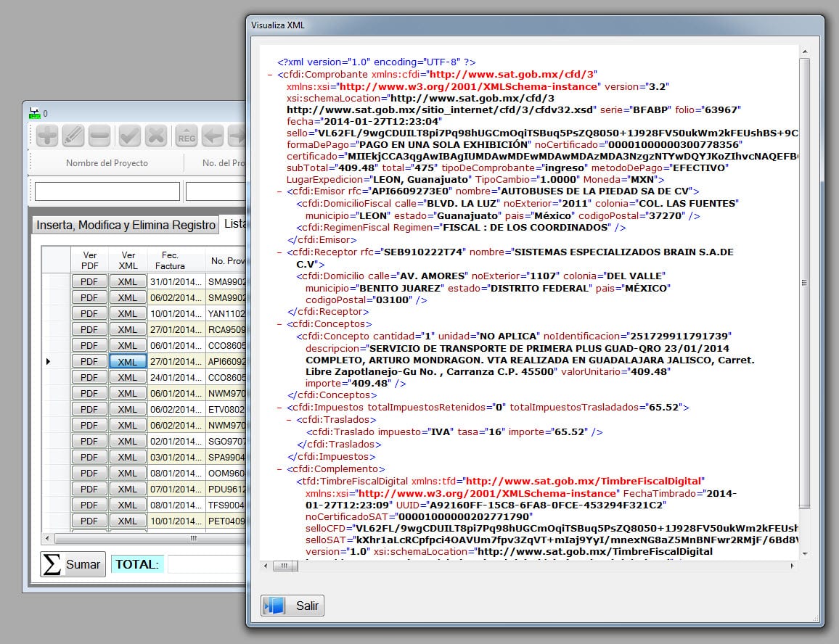Open PDF for the 03/01/2014 SPA9904 row

pyautogui.click(x=89, y=458)
